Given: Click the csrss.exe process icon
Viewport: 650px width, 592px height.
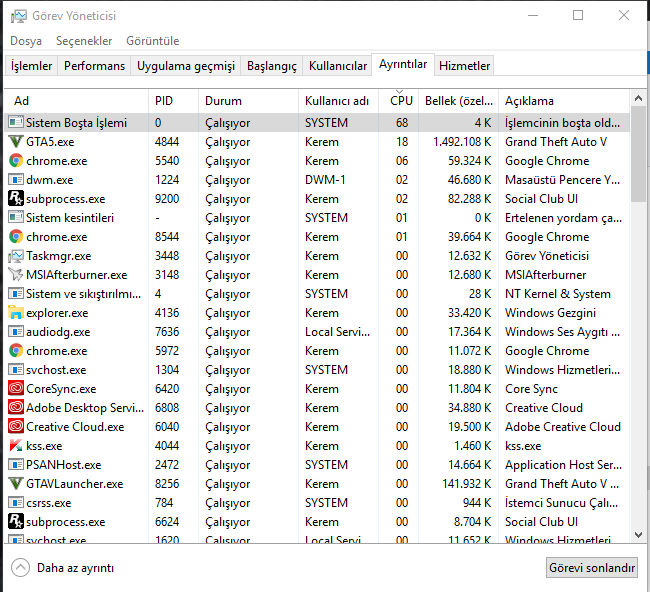Looking at the screenshot, I should tap(16, 503).
